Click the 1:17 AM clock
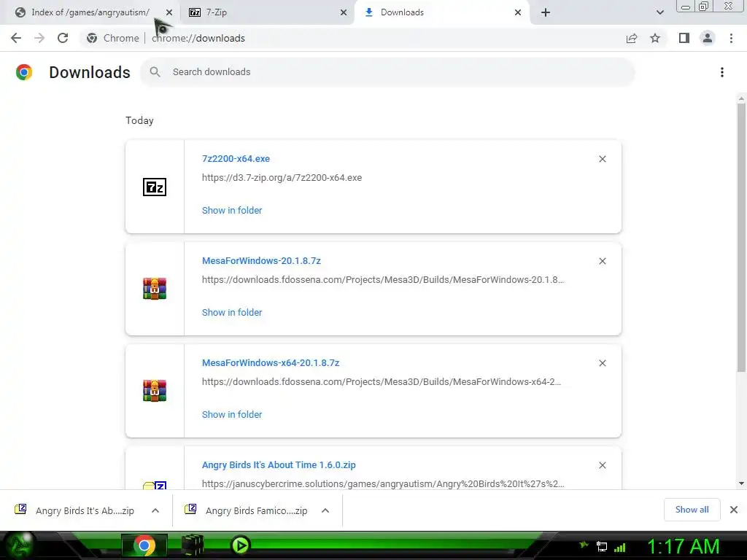This screenshot has width=747, height=560. tap(683, 547)
